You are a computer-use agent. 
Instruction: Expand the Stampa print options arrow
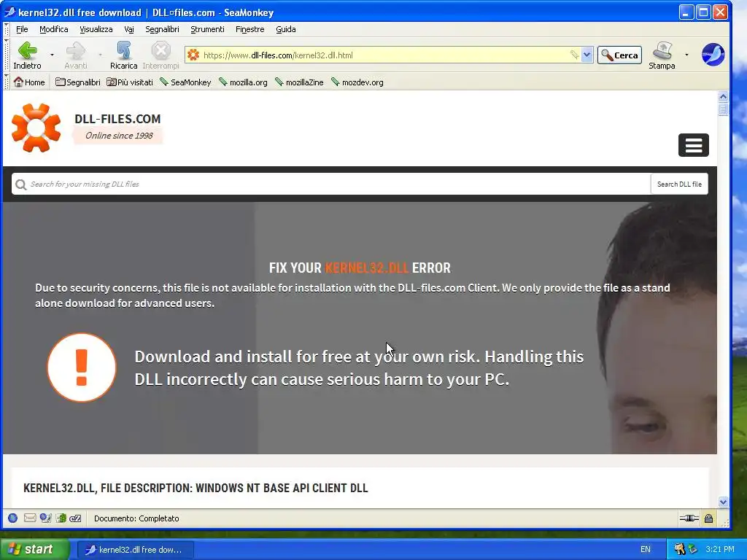[x=686, y=55]
